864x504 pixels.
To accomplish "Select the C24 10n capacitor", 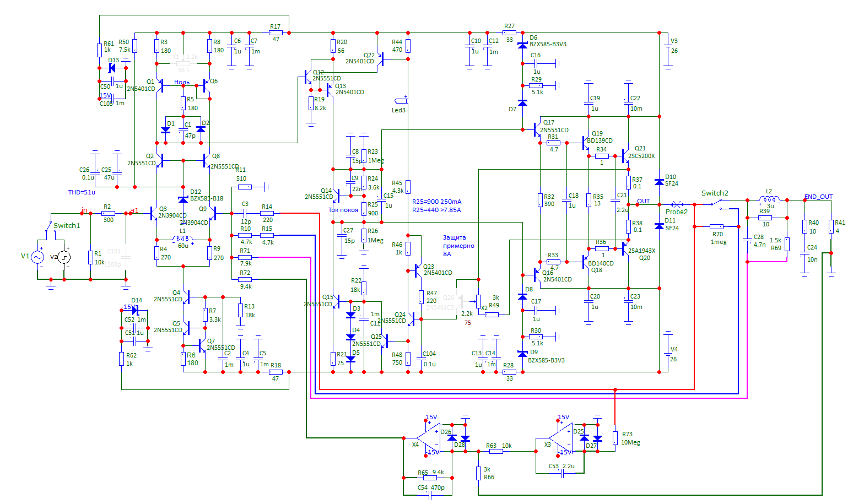I will [804, 253].
